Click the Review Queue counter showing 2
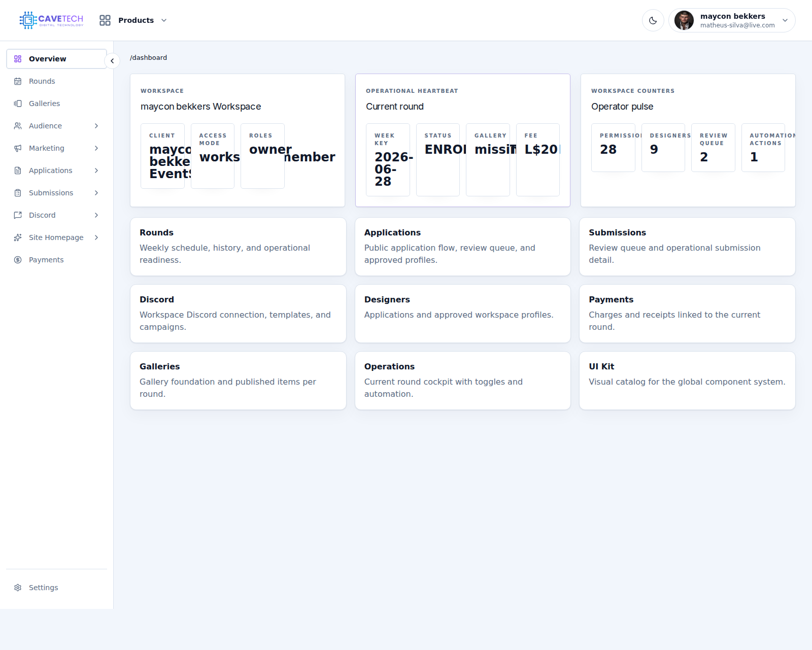This screenshot has width=812, height=650. click(713, 148)
